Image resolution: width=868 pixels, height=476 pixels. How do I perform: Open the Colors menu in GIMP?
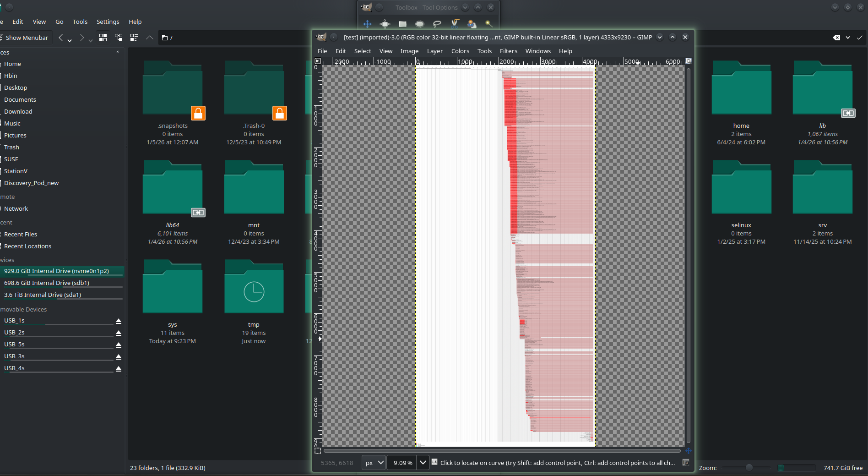pos(460,51)
